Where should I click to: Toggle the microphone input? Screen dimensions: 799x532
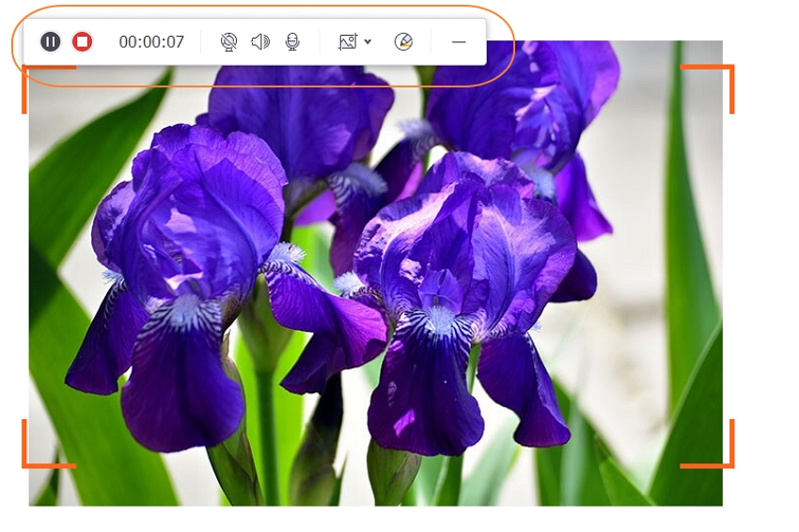click(292, 41)
